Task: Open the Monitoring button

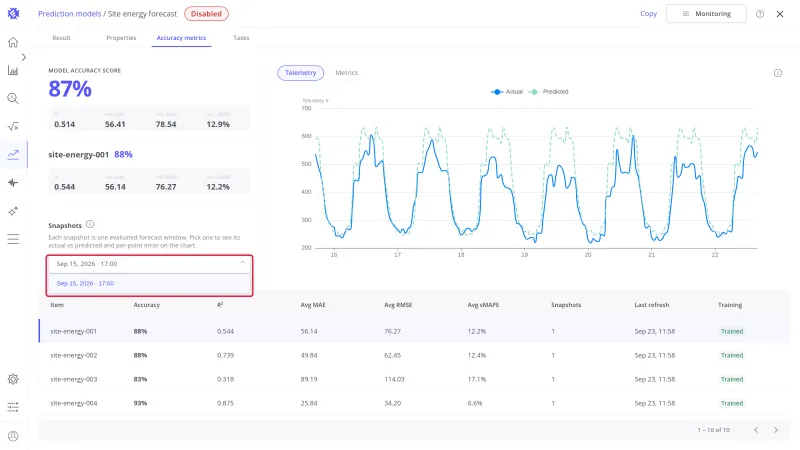Action: pos(706,14)
